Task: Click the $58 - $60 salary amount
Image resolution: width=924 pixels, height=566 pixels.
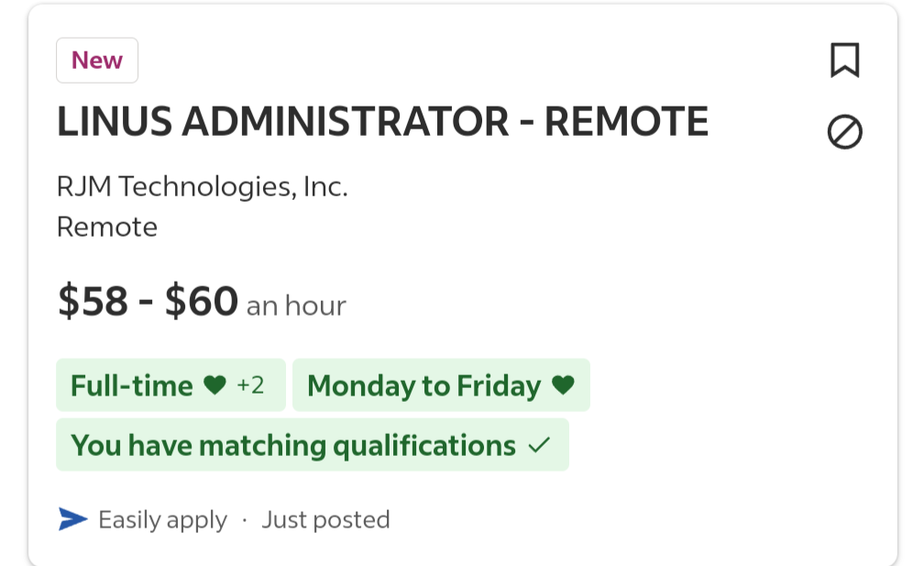Action: click(x=148, y=301)
